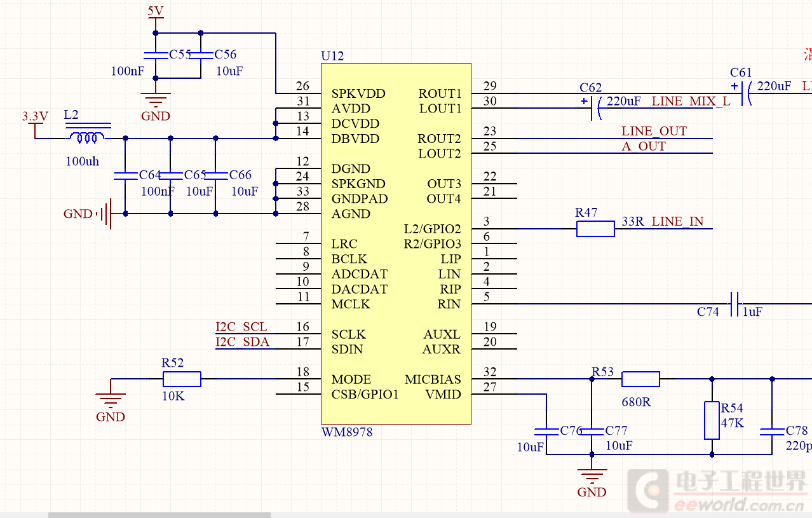Click the LRC pin label
This screenshot has width=812, height=518.
[x=344, y=244]
